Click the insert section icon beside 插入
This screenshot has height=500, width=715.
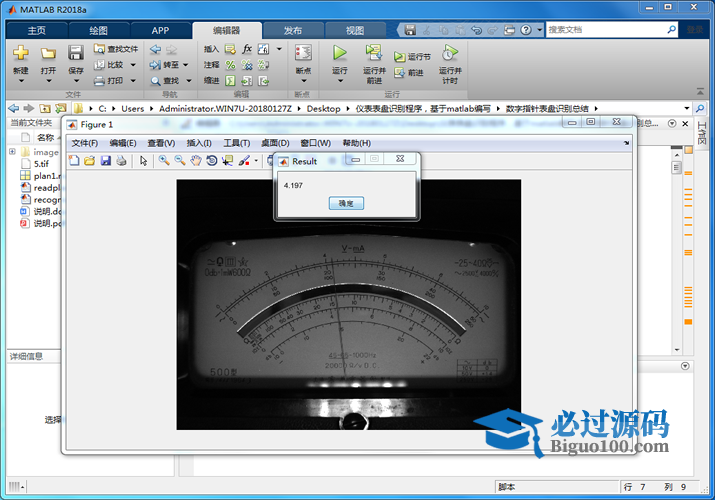(230, 49)
